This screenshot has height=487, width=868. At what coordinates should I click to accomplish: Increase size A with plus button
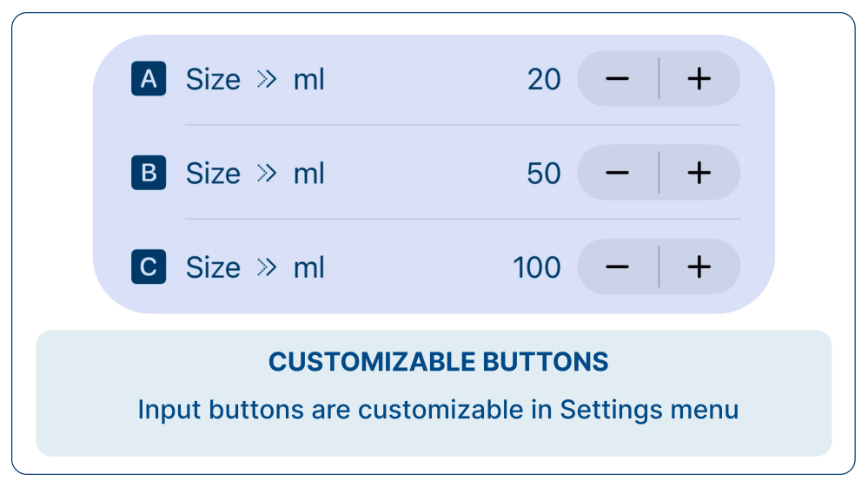699,79
